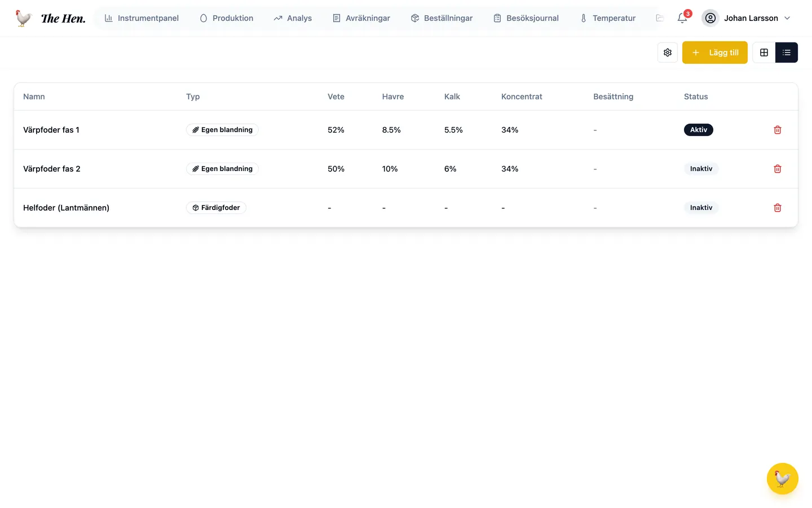Click the user avatar icon

coord(710,18)
